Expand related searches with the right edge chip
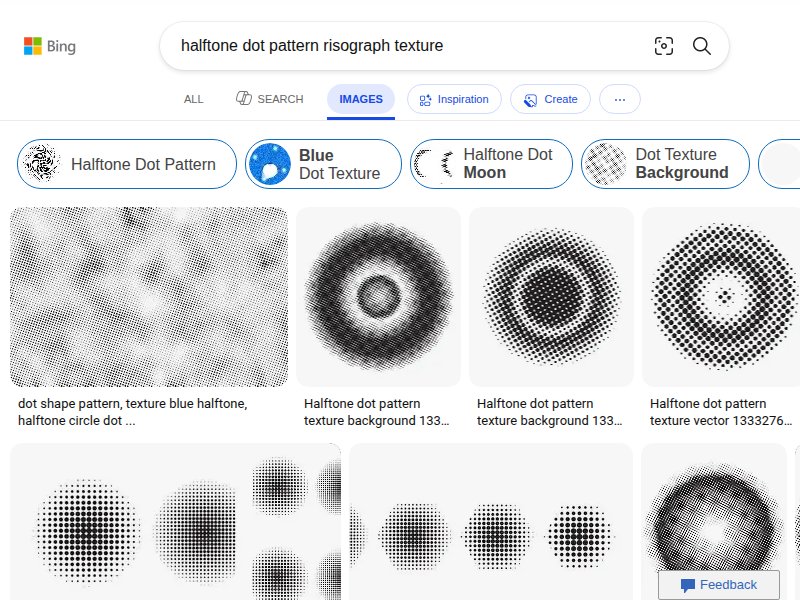Image resolution: width=800 pixels, height=600 pixels. tap(784, 163)
